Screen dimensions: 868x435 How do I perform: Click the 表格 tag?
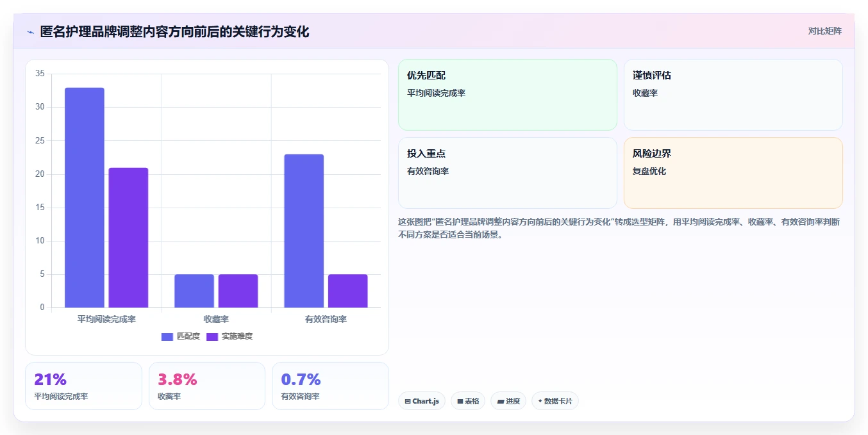468,401
